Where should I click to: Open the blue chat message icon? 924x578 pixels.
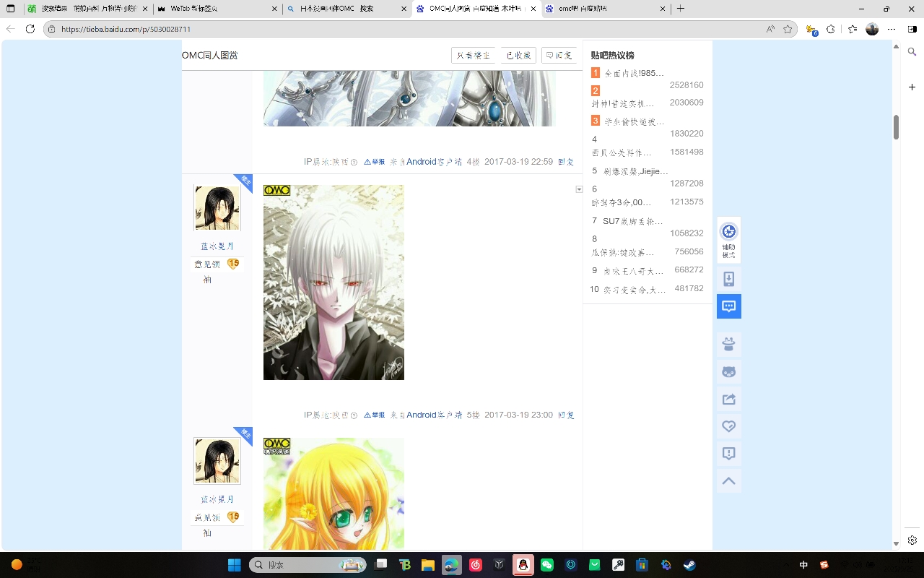click(729, 306)
